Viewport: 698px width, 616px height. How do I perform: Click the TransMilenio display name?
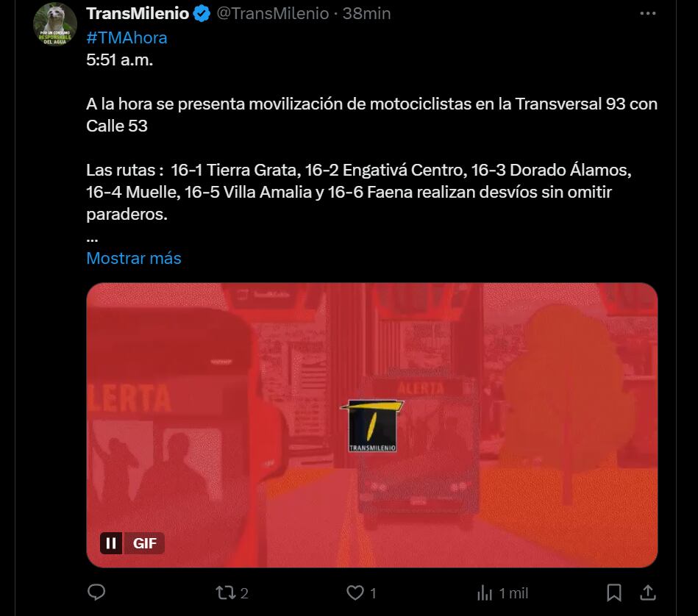(138, 13)
